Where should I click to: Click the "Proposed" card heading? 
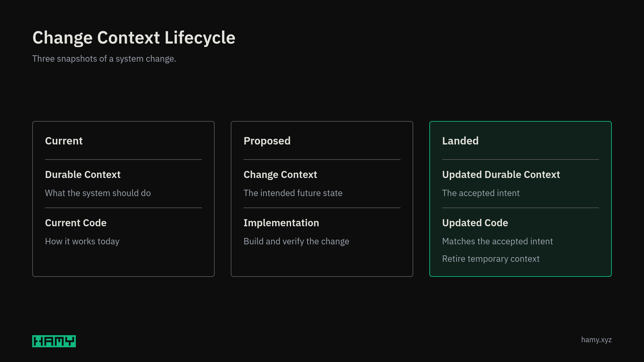[x=267, y=141]
